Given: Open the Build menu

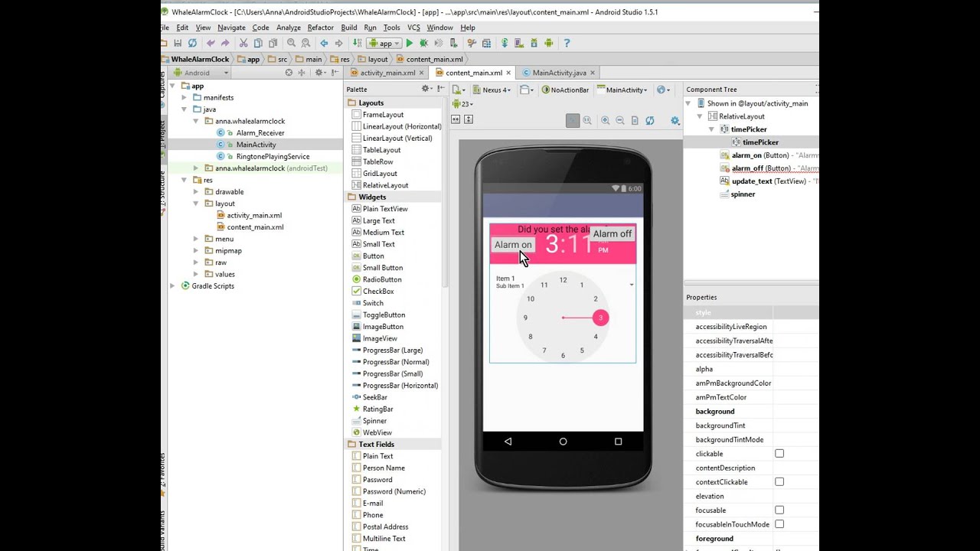Looking at the screenshot, I should coord(349,28).
